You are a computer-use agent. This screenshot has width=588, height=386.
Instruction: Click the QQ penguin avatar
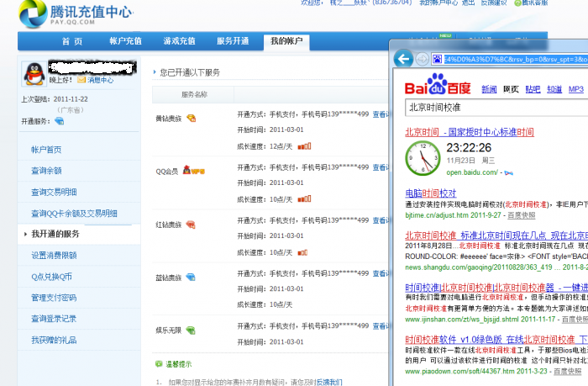click(x=34, y=74)
